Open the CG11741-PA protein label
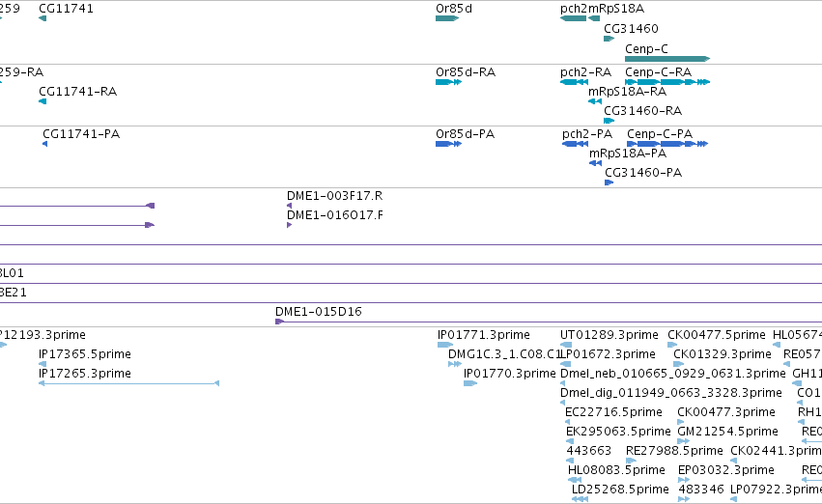The image size is (822, 504). 81,133
